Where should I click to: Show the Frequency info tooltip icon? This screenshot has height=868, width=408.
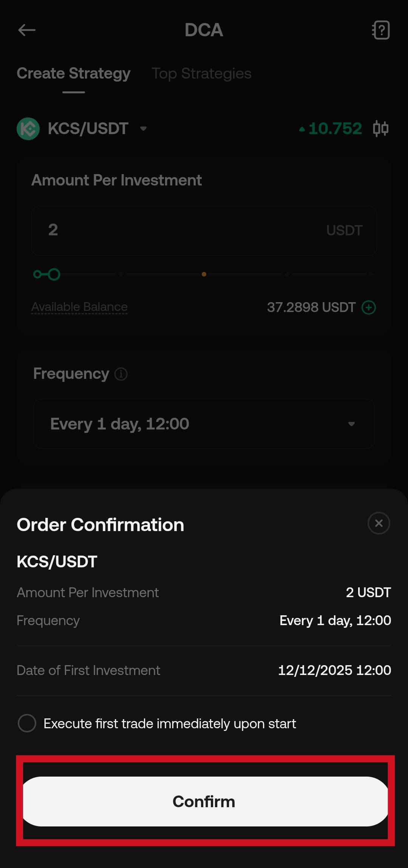point(121,374)
